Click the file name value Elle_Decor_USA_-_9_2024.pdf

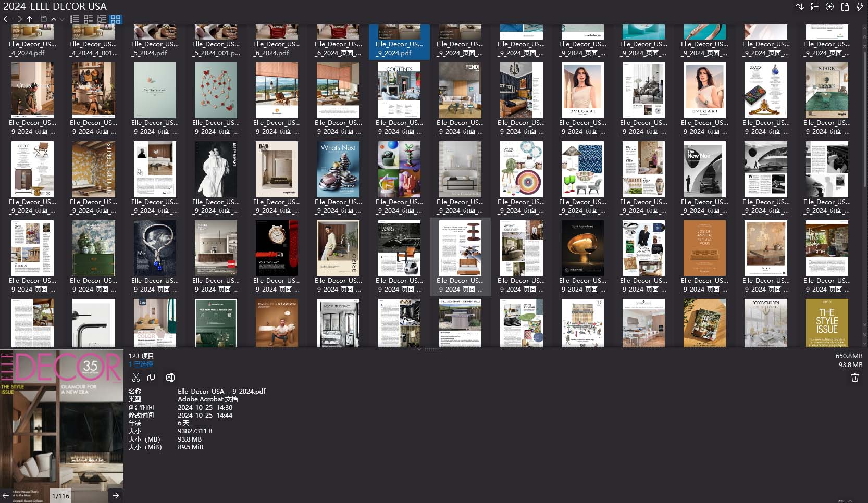(x=221, y=392)
